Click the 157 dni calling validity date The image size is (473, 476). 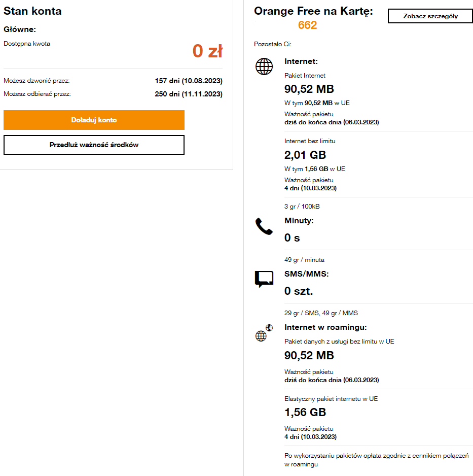click(189, 81)
